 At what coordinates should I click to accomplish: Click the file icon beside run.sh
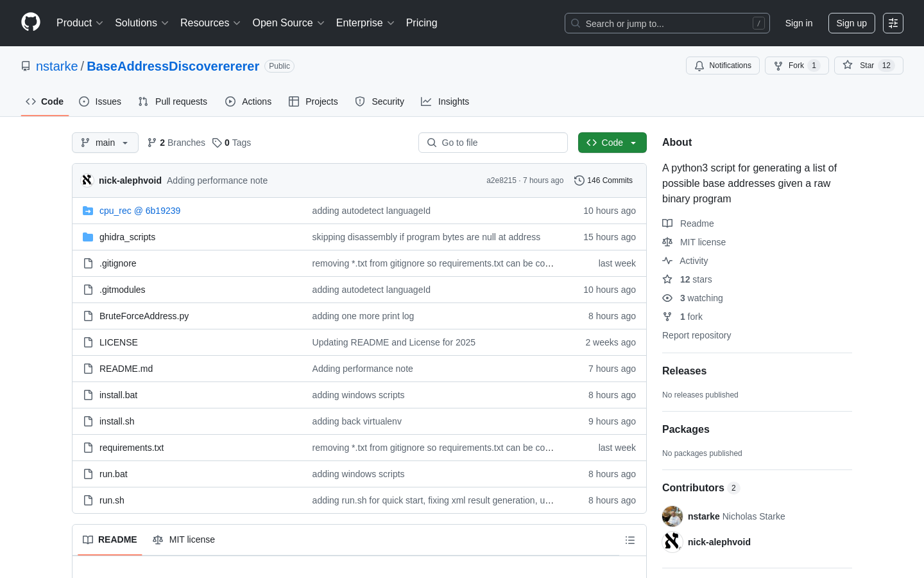pyautogui.click(x=88, y=500)
